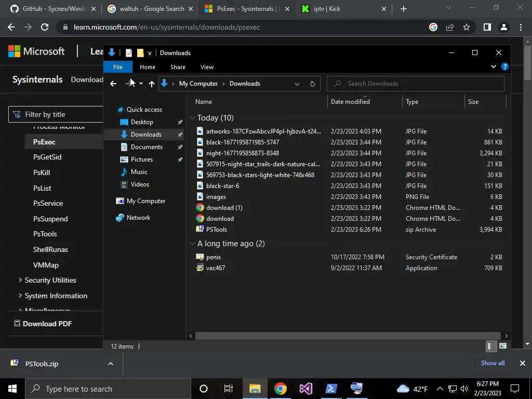This screenshot has height=399, width=532.
Task: Select Music in the navigation pane
Action: 139,172
